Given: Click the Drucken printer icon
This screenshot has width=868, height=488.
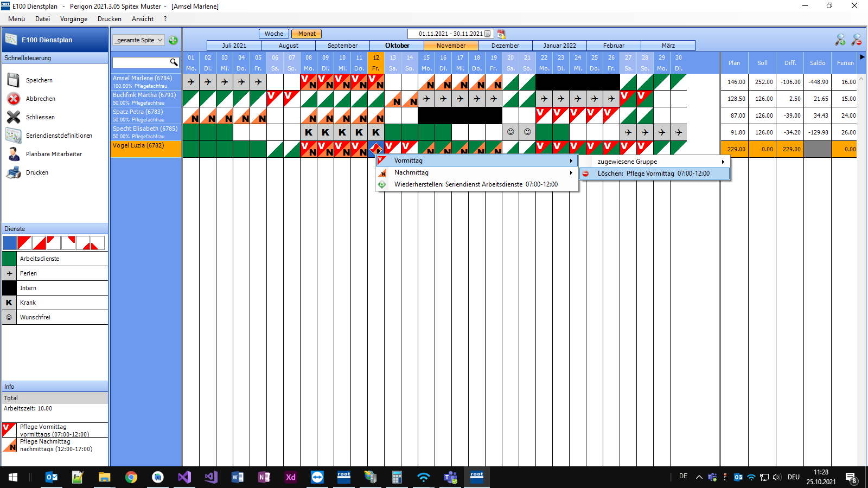Looking at the screenshot, I should pyautogui.click(x=12, y=172).
